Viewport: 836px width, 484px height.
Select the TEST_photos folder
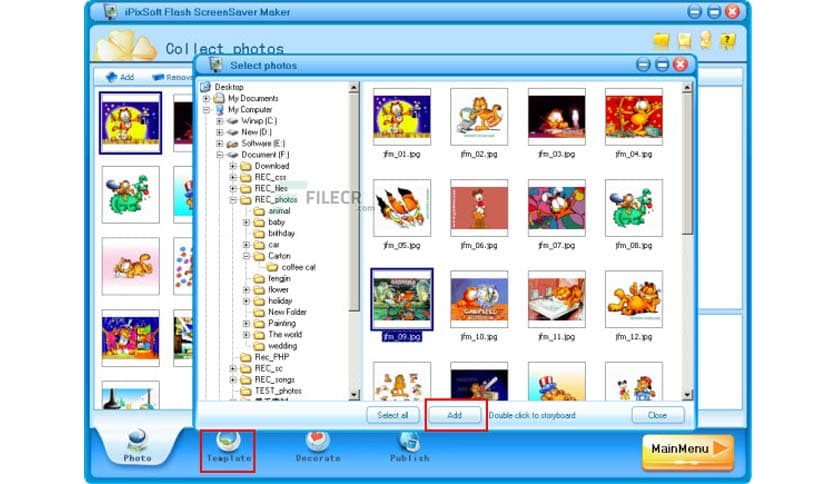[x=278, y=391]
